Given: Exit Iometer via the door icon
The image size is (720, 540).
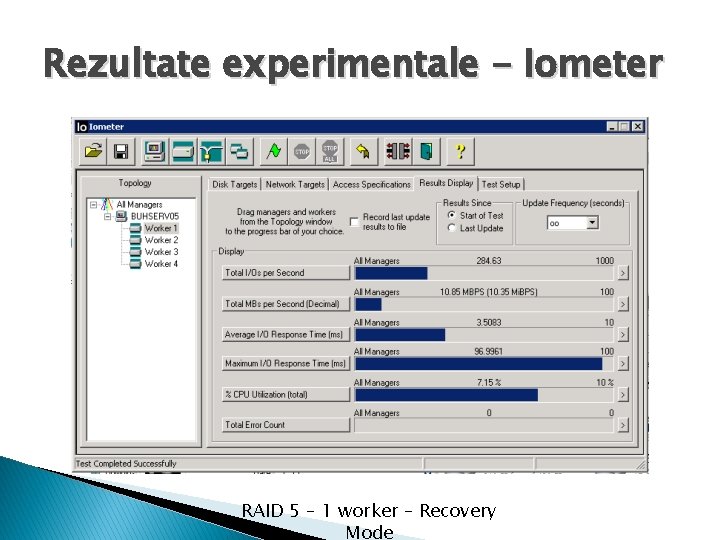Looking at the screenshot, I should pos(427,151).
